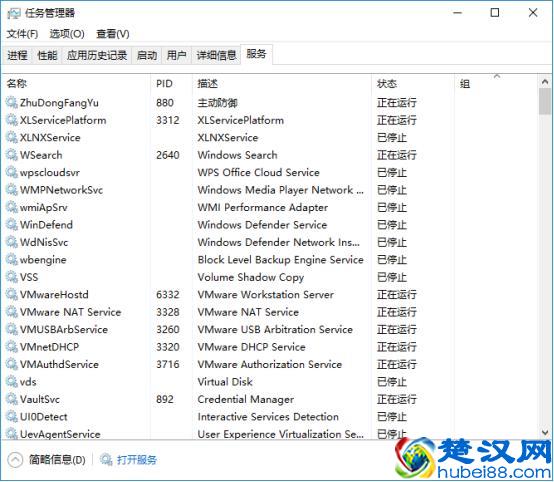
Task: Click the gear icon beside VaultSvc
Action: (11, 399)
